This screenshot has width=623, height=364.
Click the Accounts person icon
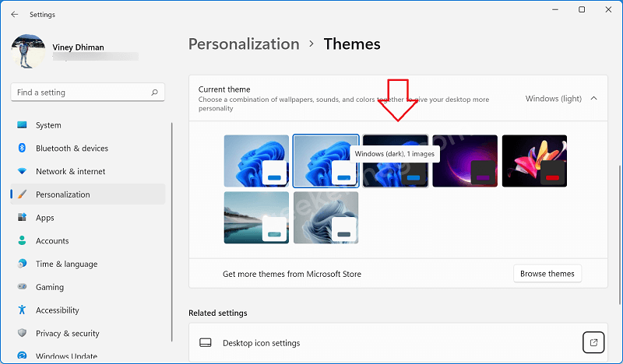click(x=22, y=240)
